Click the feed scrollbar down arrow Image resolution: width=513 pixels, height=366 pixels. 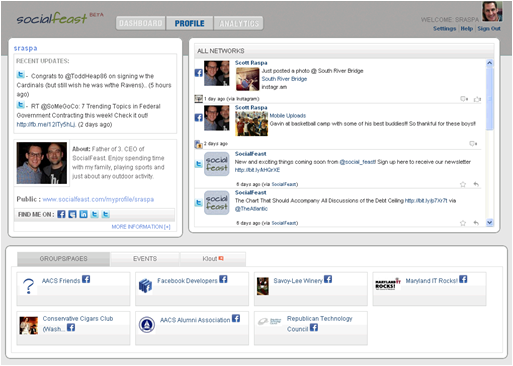pyautogui.click(x=489, y=222)
